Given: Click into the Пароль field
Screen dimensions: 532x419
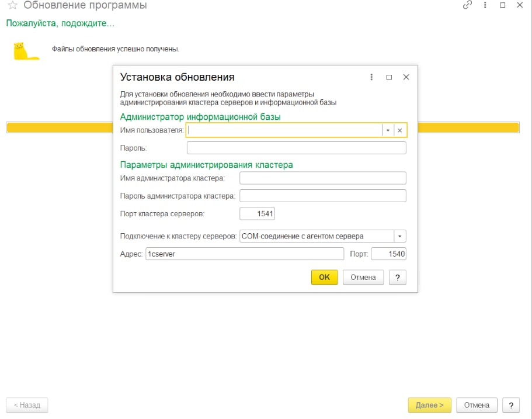Looking at the screenshot, I should 296,148.
